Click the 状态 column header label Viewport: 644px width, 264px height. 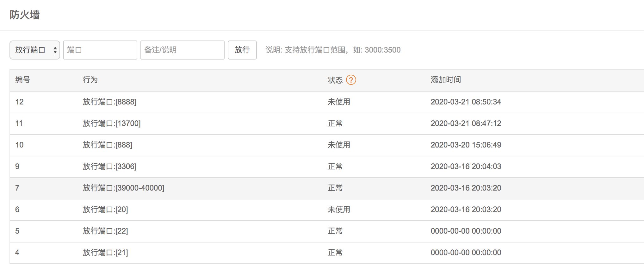pos(335,80)
